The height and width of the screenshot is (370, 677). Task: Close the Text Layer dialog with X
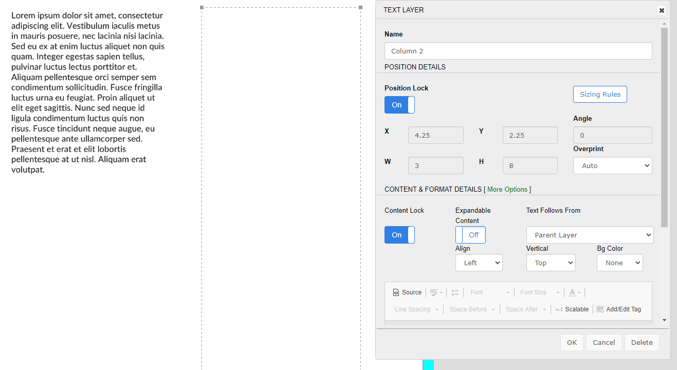click(661, 10)
